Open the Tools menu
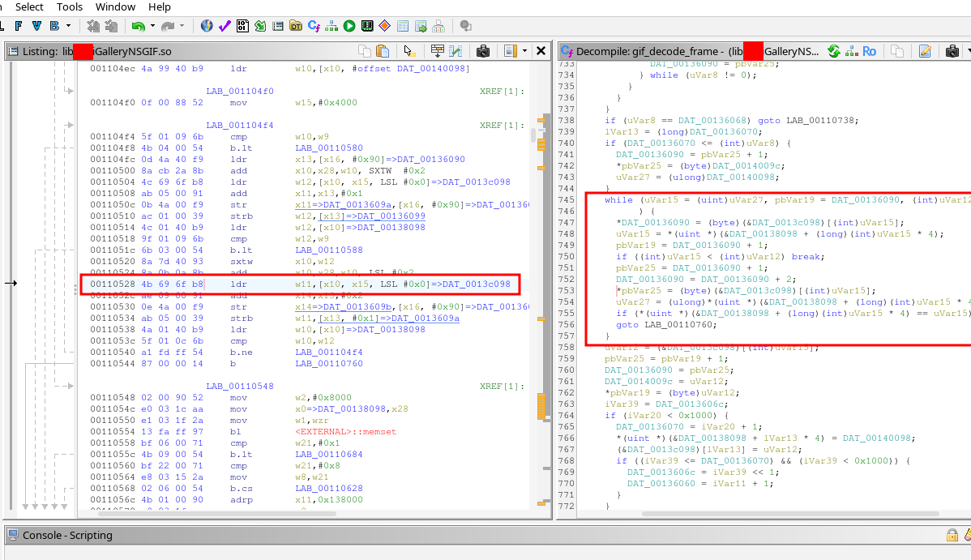Image resolution: width=971 pixels, height=560 pixels. tap(70, 6)
